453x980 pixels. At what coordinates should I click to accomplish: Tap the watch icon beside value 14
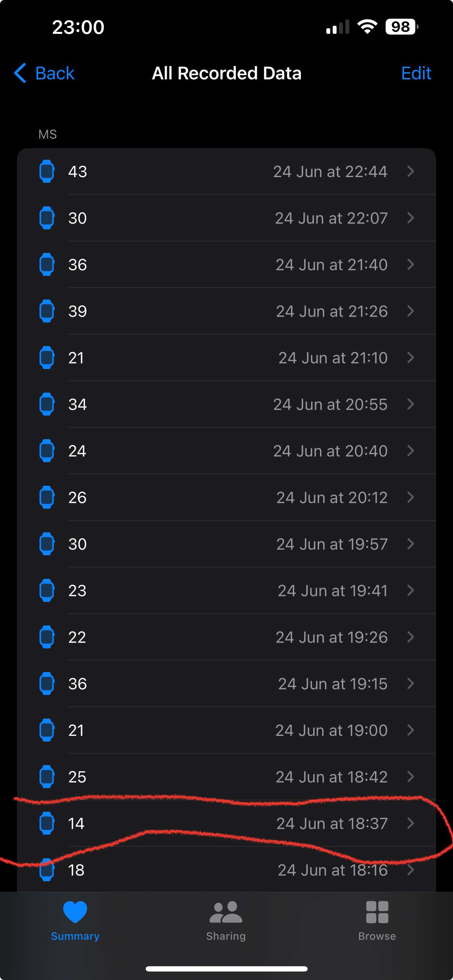pyautogui.click(x=47, y=823)
